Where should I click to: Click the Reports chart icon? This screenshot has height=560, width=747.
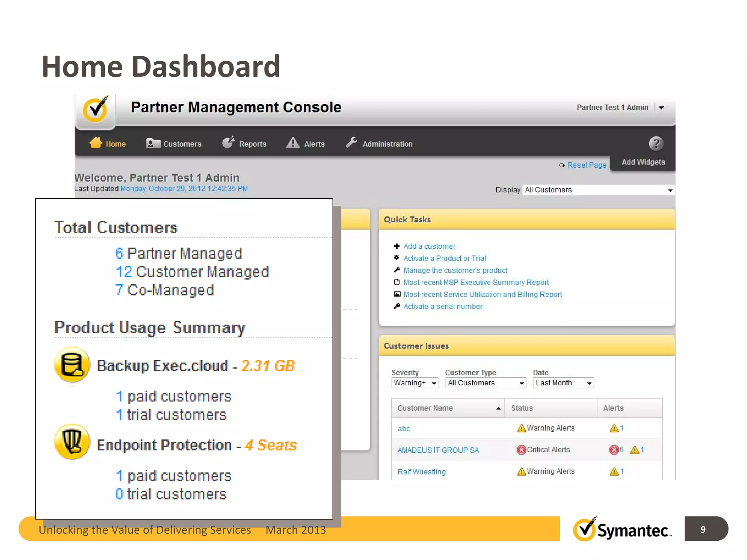pyautogui.click(x=228, y=142)
